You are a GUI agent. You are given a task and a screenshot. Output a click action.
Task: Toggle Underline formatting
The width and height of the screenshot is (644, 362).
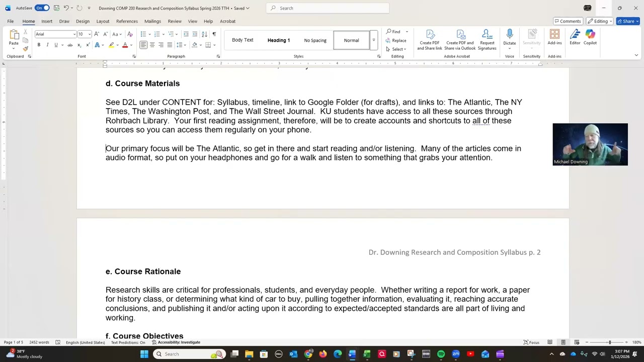tap(56, 45)
